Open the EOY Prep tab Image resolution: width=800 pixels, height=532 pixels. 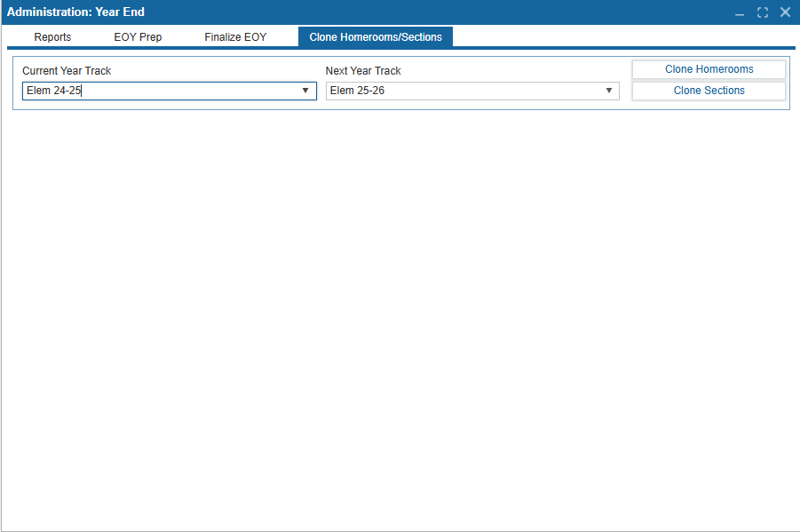pos(138,37)
